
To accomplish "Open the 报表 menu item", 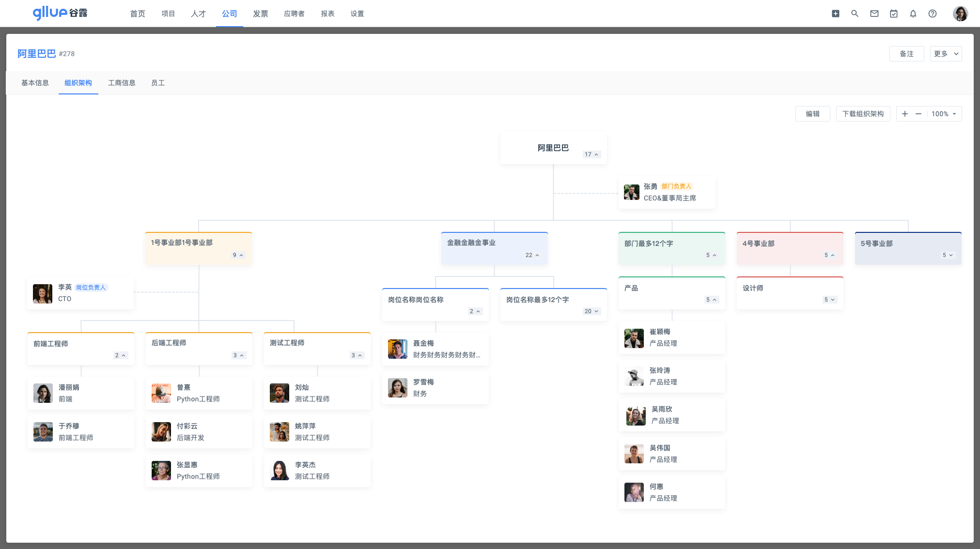I will click(x=327, y=14).
